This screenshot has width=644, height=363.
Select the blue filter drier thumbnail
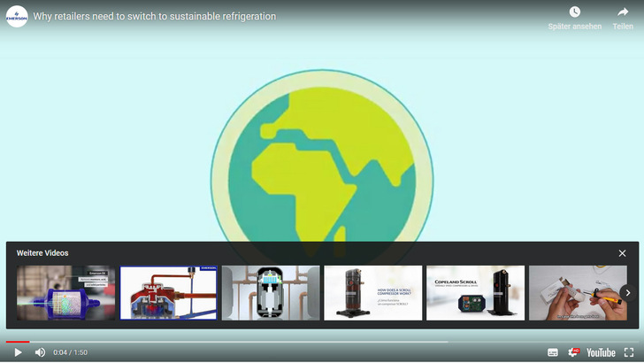click(x=66, y=293)
